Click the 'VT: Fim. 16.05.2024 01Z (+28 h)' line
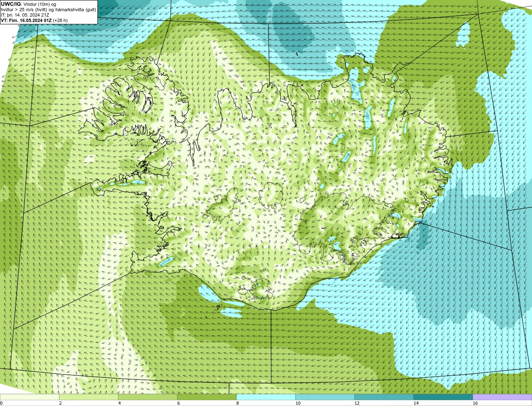Viewport: 532px width, 406px height. click(34, 20)
